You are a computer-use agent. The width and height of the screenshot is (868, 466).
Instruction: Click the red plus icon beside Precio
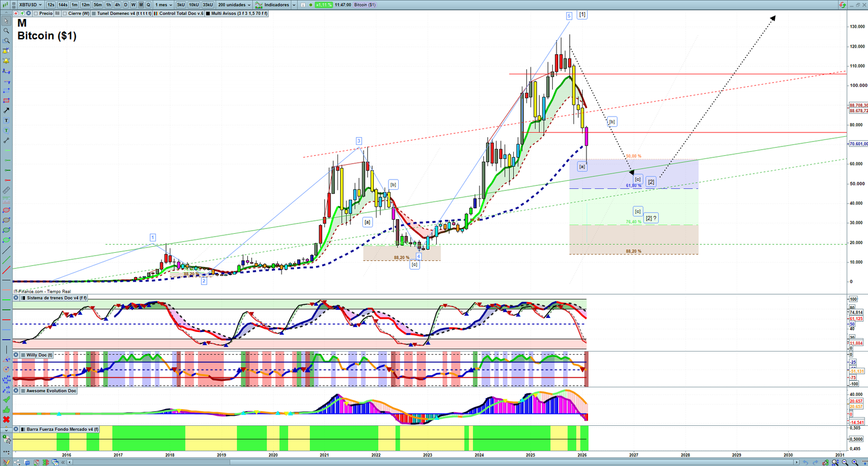click(x=16, y=14)
